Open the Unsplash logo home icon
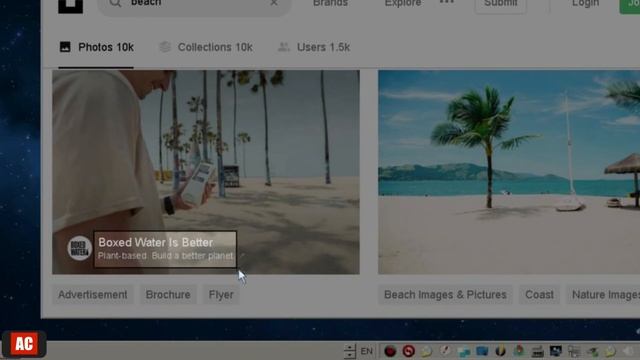This screenshot has width=640, height=360. tap(70, 6)
